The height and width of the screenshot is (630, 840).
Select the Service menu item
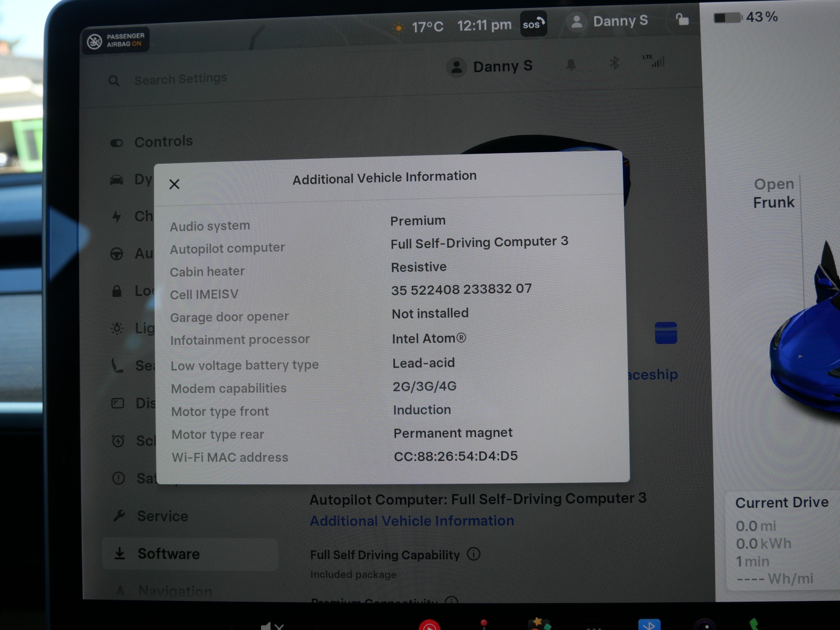pos(162,516)
